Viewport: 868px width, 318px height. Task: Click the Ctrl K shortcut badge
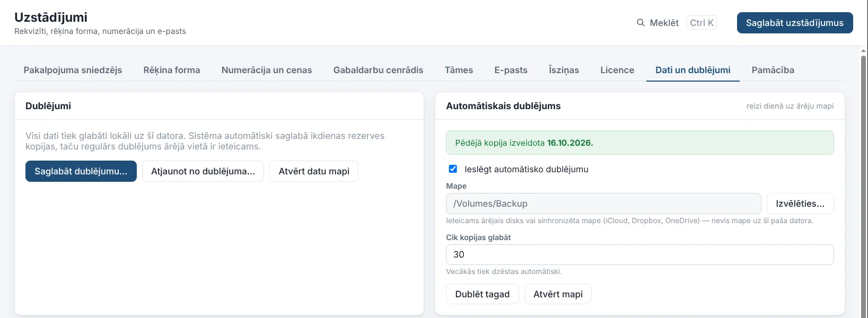702,23
